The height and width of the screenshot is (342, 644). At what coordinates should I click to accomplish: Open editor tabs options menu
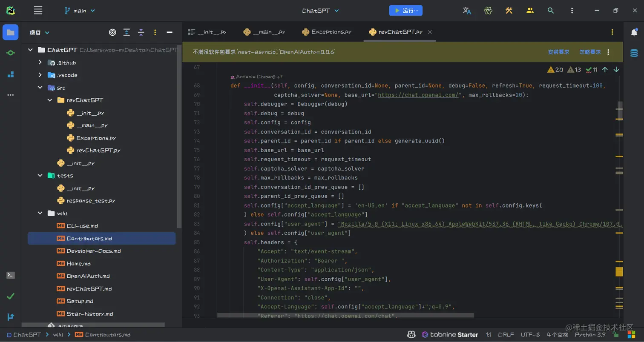point(612,32)
